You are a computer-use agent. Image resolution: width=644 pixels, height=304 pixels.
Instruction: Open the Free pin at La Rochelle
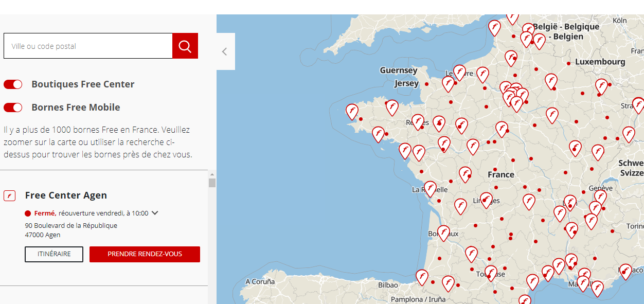pyautogui.click(x=430, y=188)
